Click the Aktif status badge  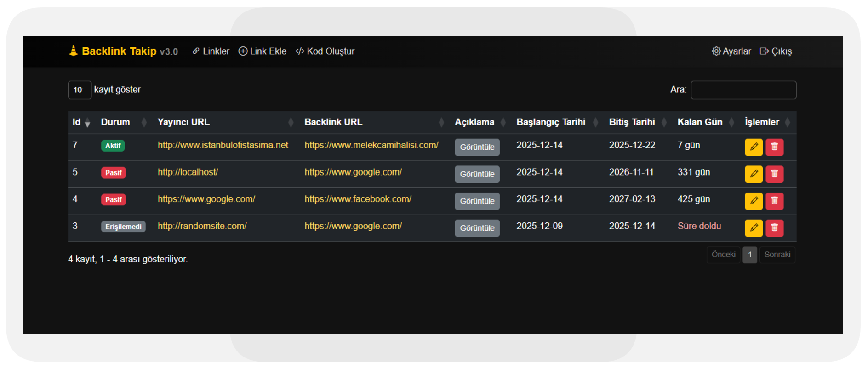[x=113, y=146]
